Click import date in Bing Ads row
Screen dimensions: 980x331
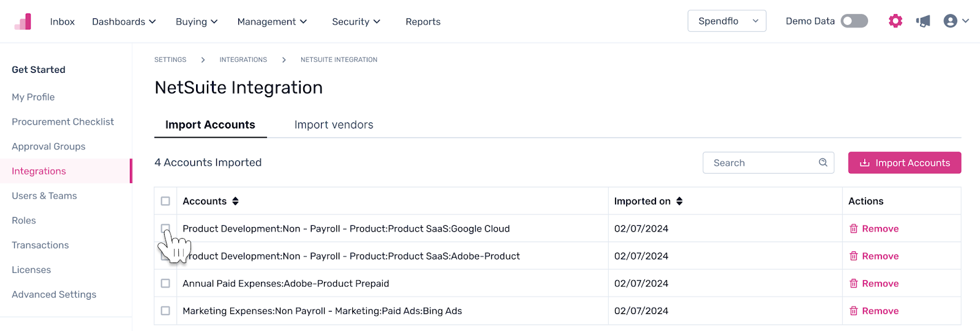[x=641, y=311]
